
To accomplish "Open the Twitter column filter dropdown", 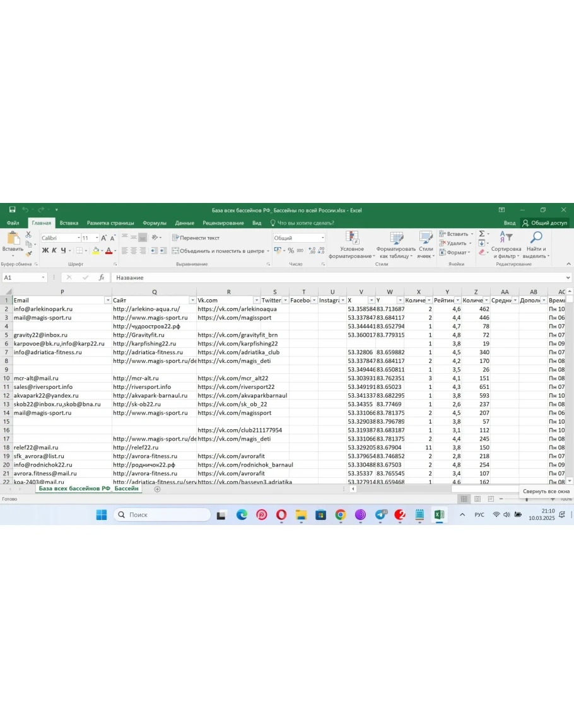I will point(285,301).
